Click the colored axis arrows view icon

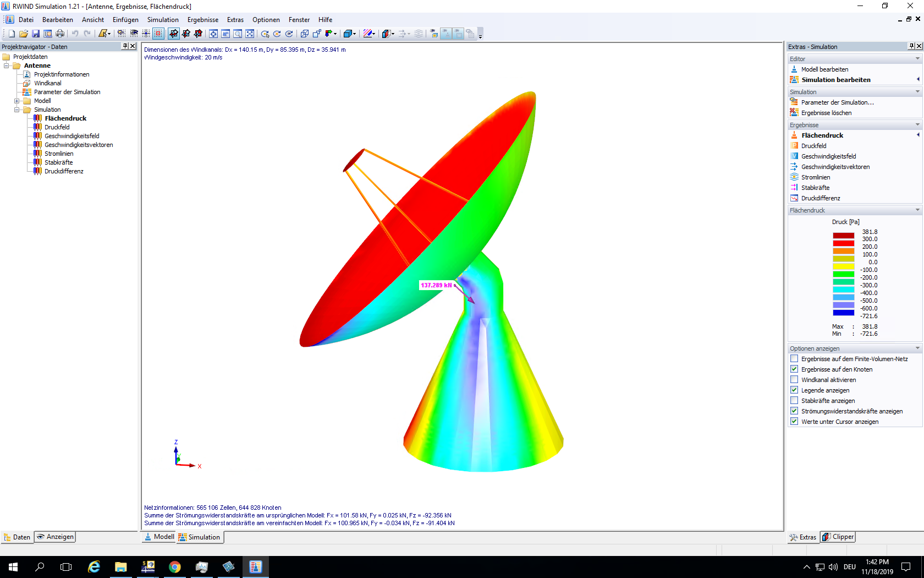click(x=328, y=34)
